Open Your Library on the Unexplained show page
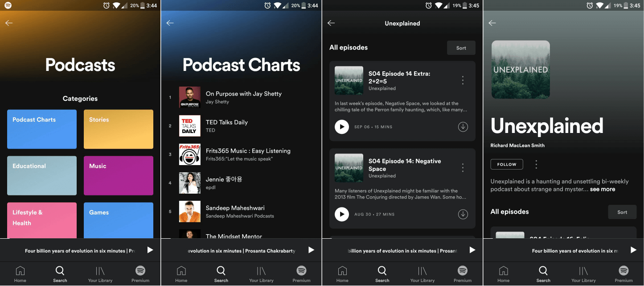 [583, 274]
